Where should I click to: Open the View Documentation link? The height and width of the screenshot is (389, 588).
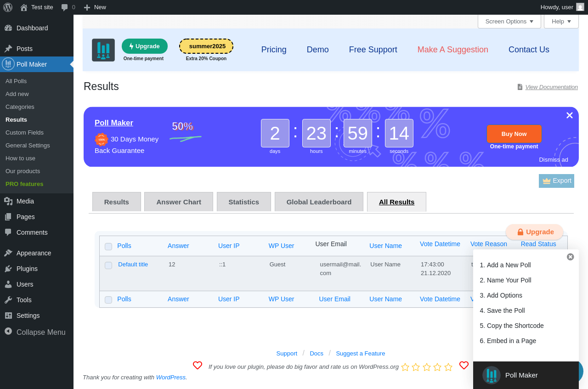(552, 87)
